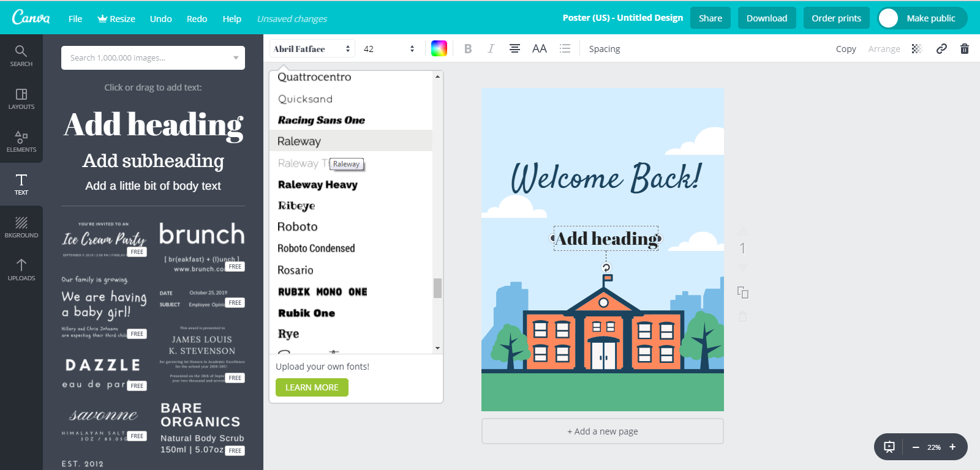The image size is (980, 470).
Task: Select the Rosario font
Action: 351,270
